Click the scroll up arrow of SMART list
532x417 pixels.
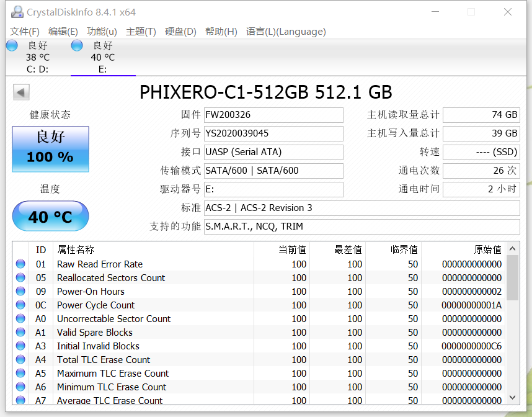[x=512, y=249]
